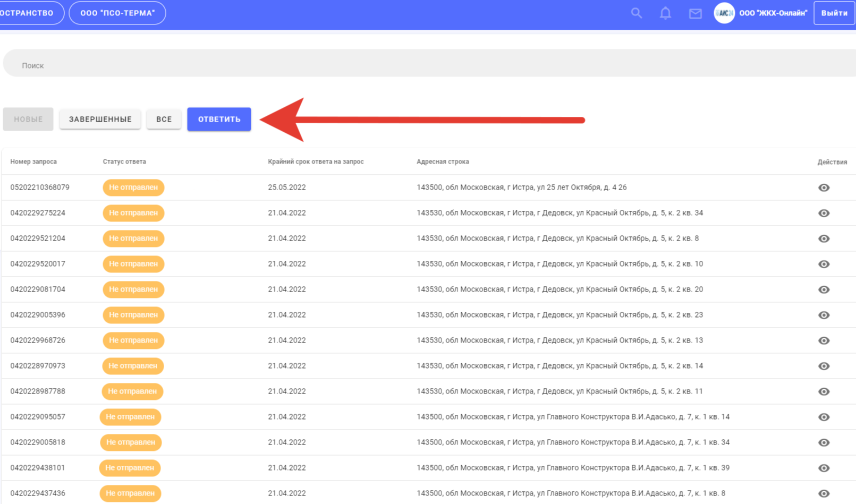This screenshot has width=856, height=504.
Task: Click Не отправлен badge for 0420229521204
Action: pyautogui.click(x=133, y=238)
